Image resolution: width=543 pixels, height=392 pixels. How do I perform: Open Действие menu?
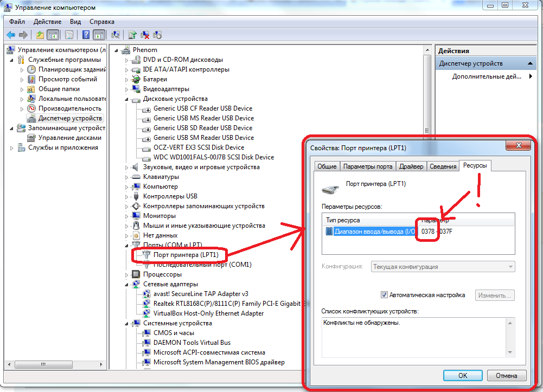coord(47,22)
